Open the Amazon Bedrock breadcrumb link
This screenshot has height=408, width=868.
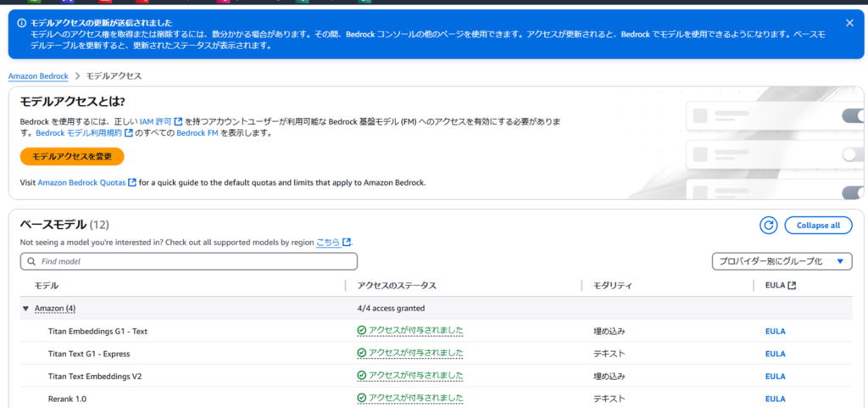tap(38, 75)
